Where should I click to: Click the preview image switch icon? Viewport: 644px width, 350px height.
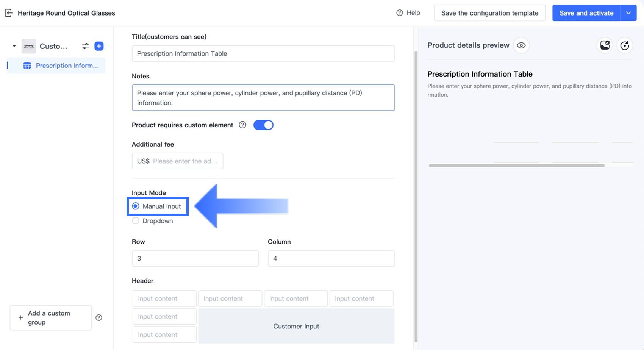605,45
